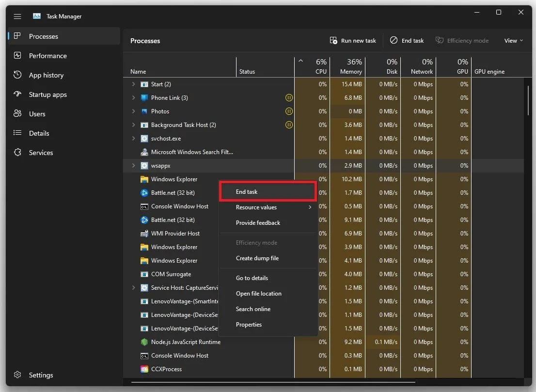Click Phone Link suspended status icon
The height and width of the screenshot is (392, 536).
(x=289, y=98)
